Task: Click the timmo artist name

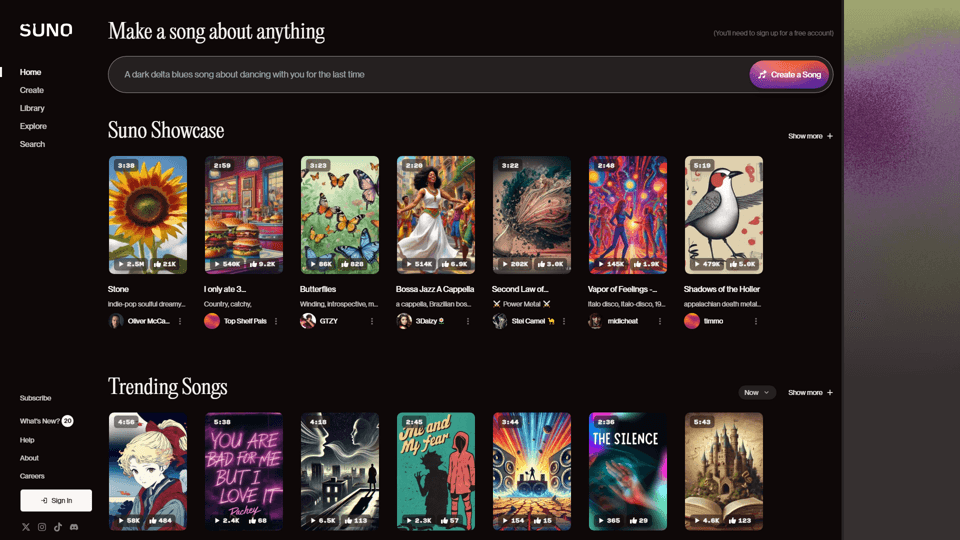Action: [713, 321]
